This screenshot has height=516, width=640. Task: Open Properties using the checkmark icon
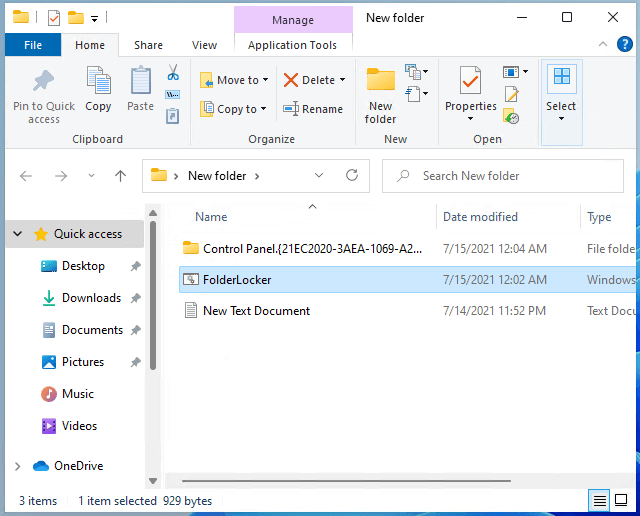coord(470,82)
